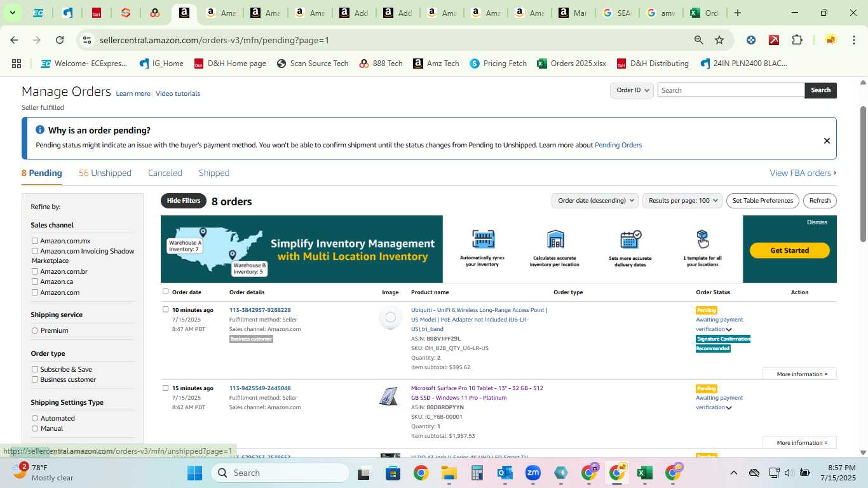This screenshot has height=488, width=868.
Task: Check the order 113-9425549-2445048 row checkbox
Action: [x=166, y=388]
